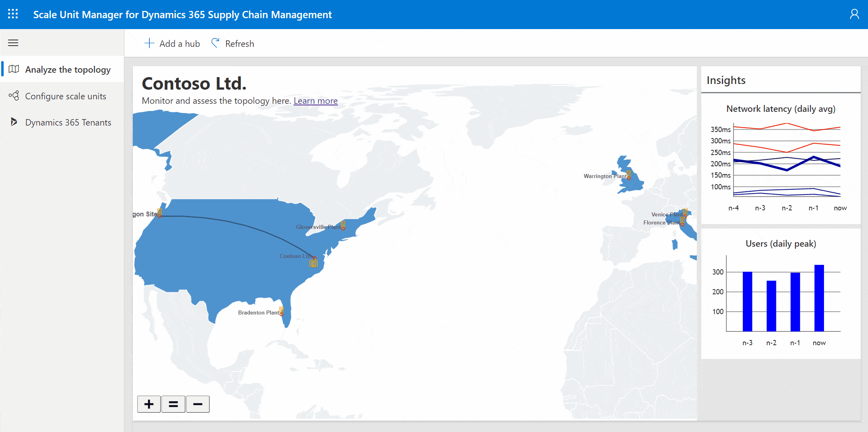Select the Dynamics 365 Tenants sidebar icon
This screenshot has height=432, width=868.
[13, 122]
